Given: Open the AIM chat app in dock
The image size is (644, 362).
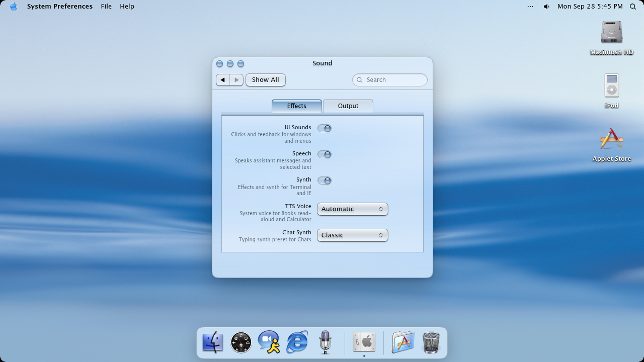Looking at the screenshot, I should [x=269, y=342].
